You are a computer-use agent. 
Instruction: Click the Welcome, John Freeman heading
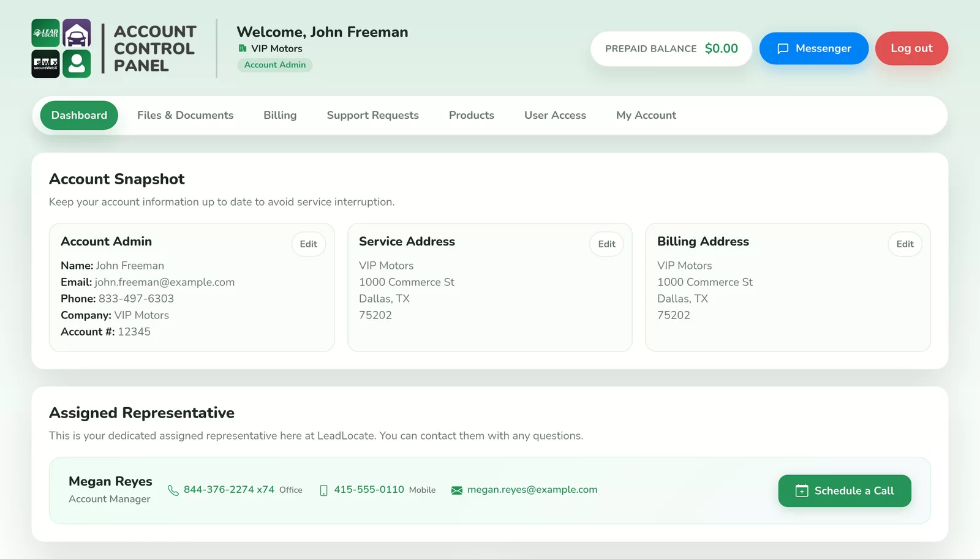[322, 32]
